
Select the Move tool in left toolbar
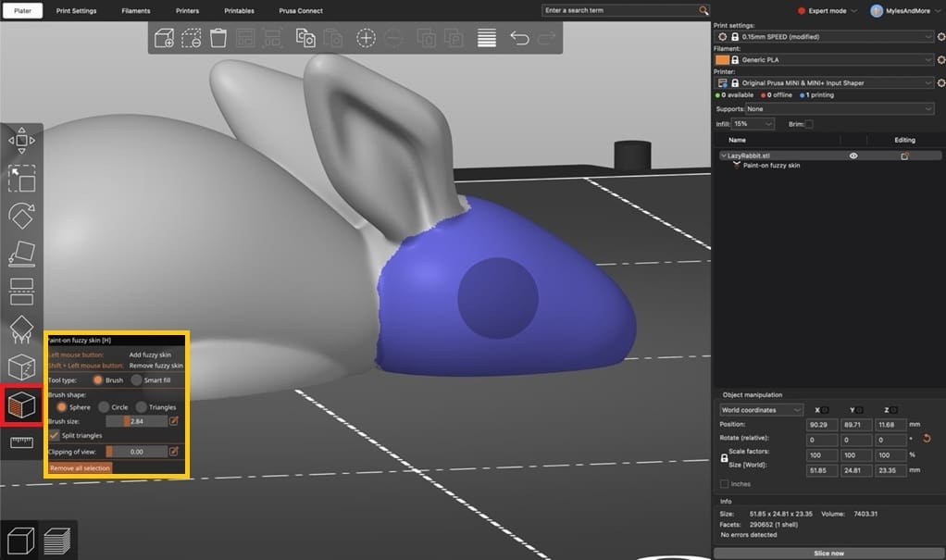click(21, 141)
